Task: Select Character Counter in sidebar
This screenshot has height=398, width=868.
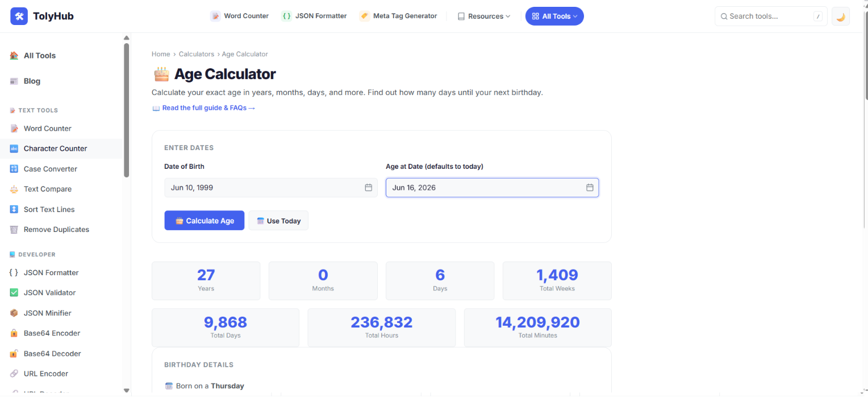Action: (x=61, y=148)
